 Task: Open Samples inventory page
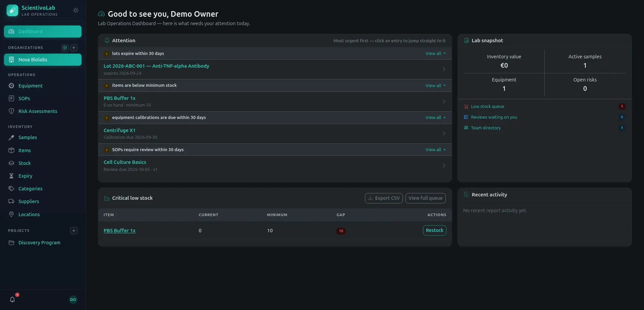(x=43, y=137)
